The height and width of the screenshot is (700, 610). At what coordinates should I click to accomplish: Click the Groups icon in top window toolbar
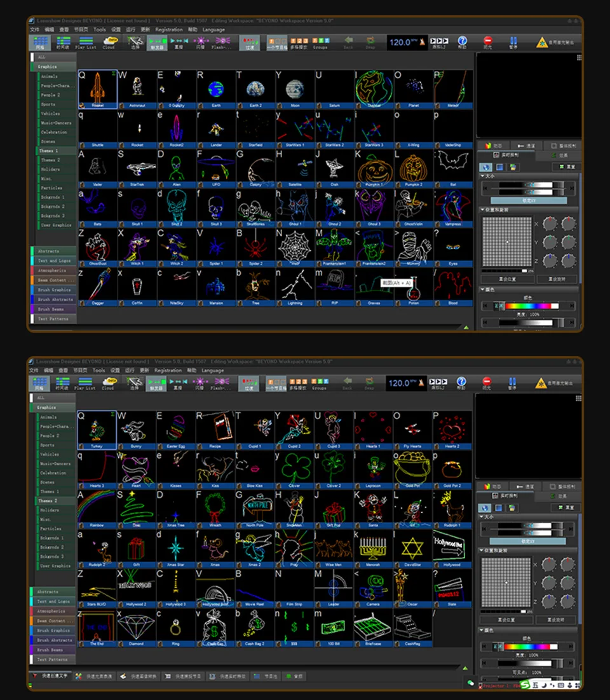point(320,43)
